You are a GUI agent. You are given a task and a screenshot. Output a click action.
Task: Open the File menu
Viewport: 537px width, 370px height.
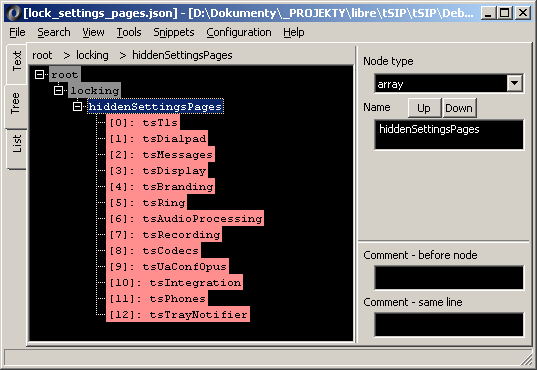[17, 32]
